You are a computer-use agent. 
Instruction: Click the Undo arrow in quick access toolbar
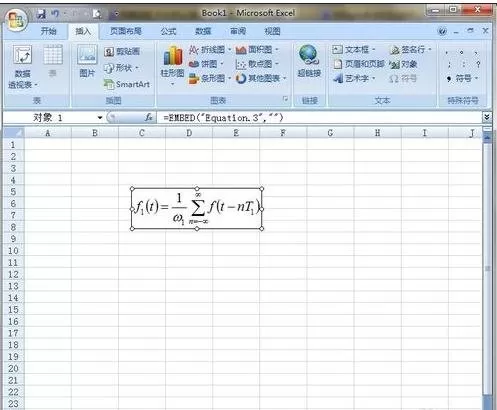pos(55,14)
